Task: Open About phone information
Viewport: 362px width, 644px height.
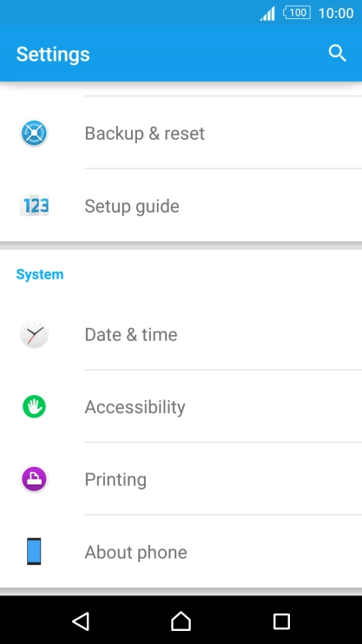Action: pos(181,551)
